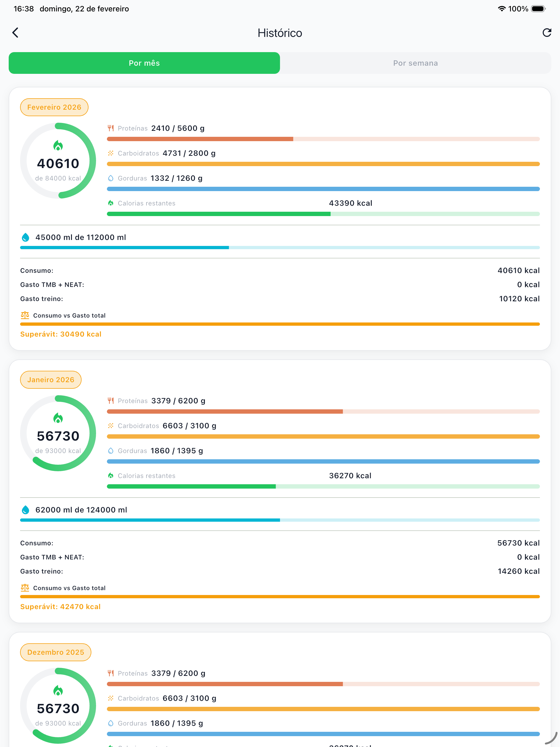Click Calorias restantes progress bar in Fevereiro 2026
560x747 pixels.
tap(323, 214)
